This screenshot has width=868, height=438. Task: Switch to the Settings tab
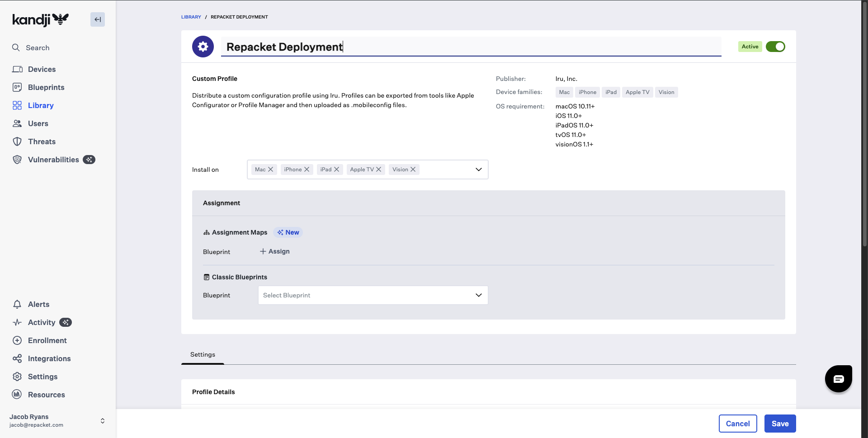tap(203, 355)
